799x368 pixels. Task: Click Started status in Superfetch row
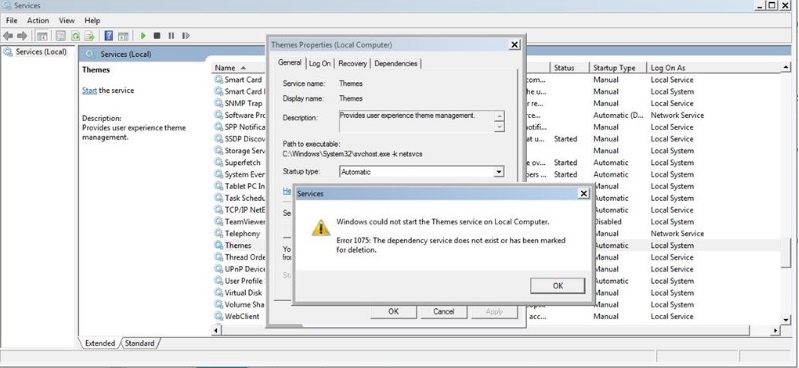(x=566, y=163)
